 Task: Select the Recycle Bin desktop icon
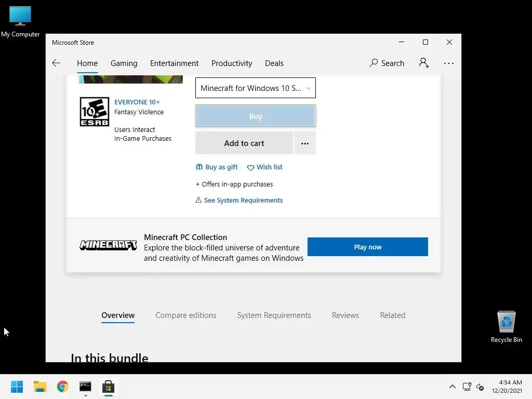pos(506,327)
